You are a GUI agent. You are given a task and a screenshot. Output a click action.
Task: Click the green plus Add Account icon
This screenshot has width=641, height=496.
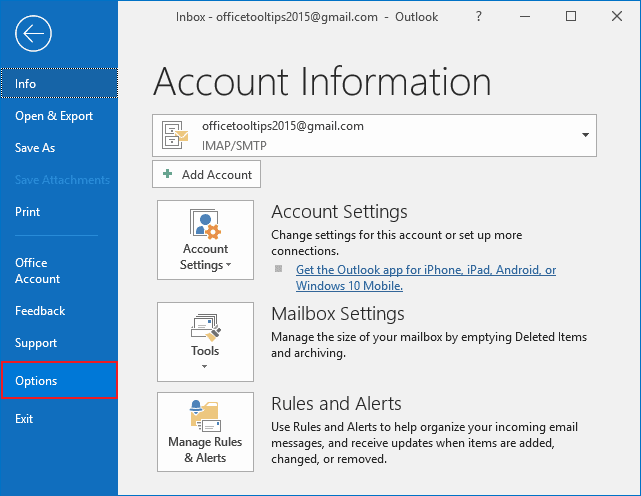pyautogui.click(x=167, y=174)
